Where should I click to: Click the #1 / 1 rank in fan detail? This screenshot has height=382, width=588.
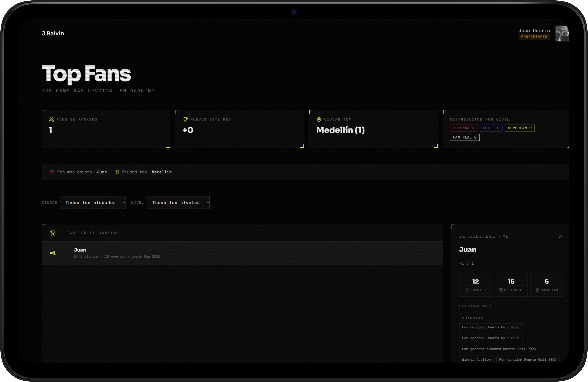pos(466,263)
